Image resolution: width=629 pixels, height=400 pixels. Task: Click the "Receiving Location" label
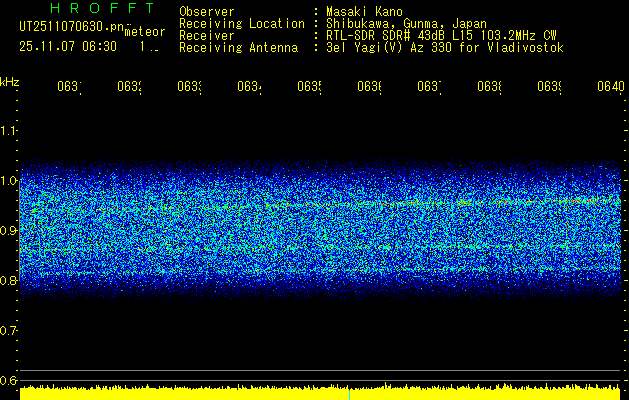pyautogui.click(x=242, y=24)
